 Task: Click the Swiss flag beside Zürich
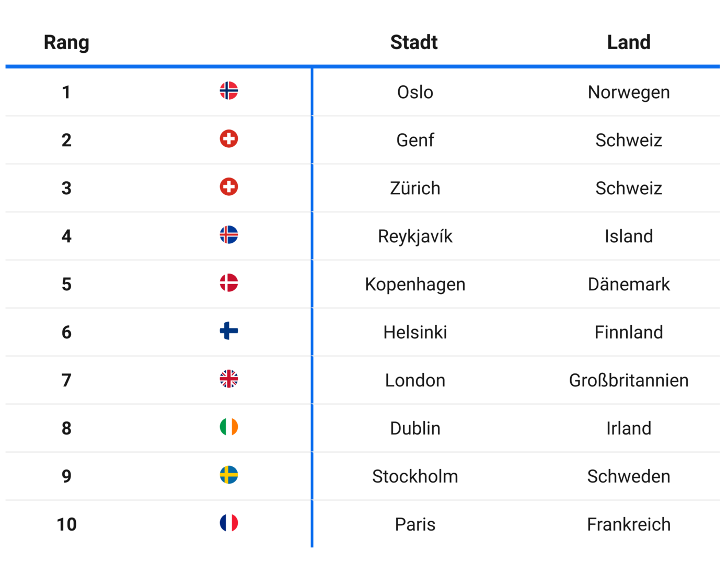tap(229, 187)
